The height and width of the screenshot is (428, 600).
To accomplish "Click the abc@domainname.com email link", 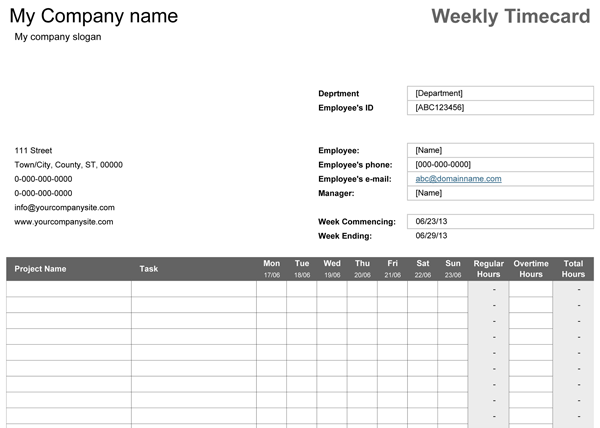I will coord(458,179).
